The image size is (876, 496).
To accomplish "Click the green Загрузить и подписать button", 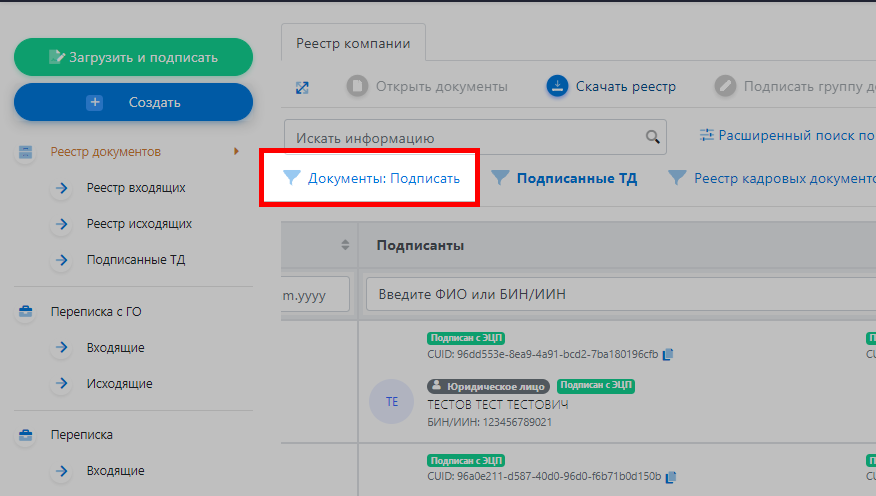I will [133, 57].
